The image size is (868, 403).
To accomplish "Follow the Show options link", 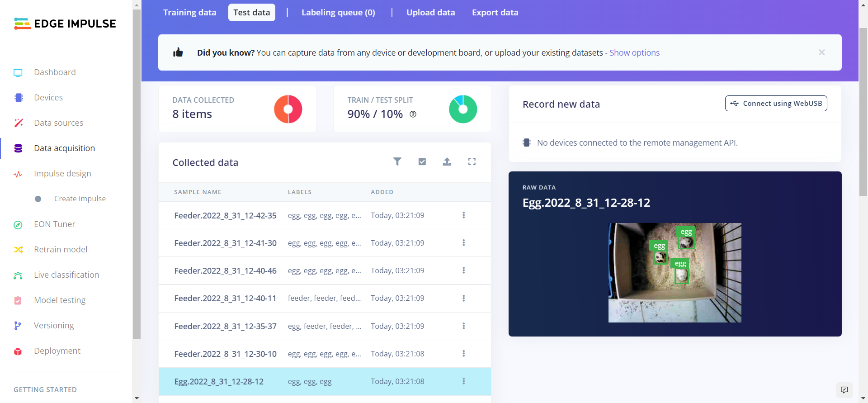I will tap(634, 53).
